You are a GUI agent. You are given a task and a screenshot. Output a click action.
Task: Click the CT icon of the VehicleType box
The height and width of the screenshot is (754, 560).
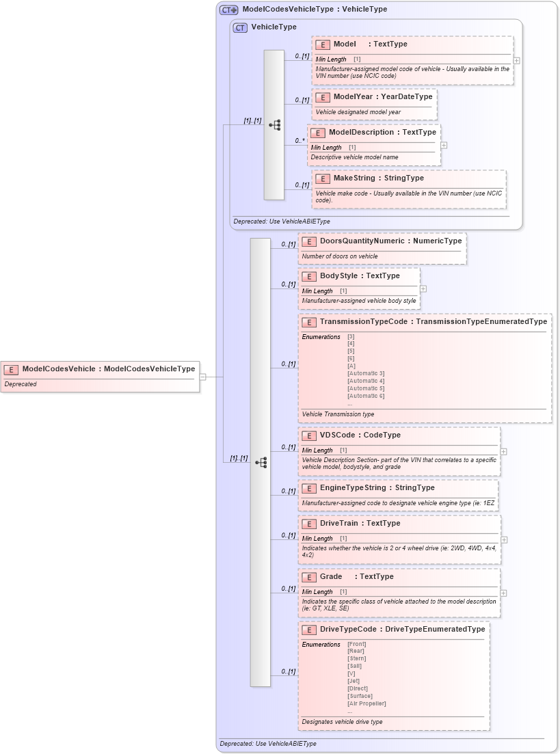click(239, 27)
